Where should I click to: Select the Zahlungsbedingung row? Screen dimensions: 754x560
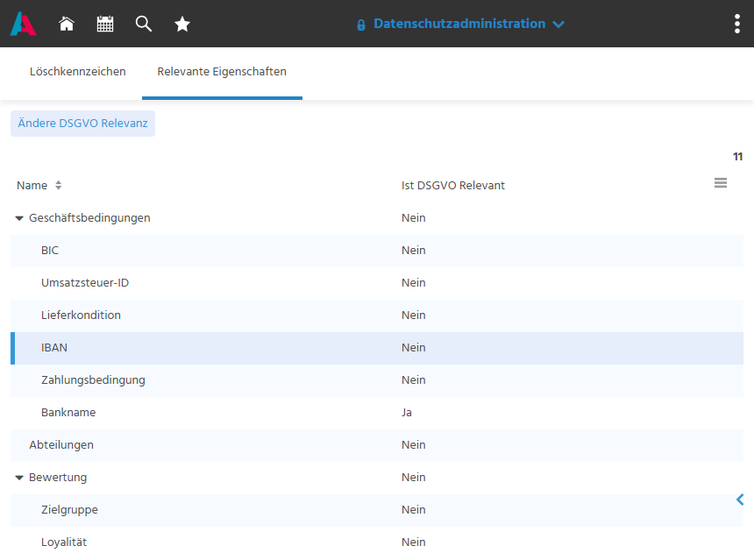[377, 380]
